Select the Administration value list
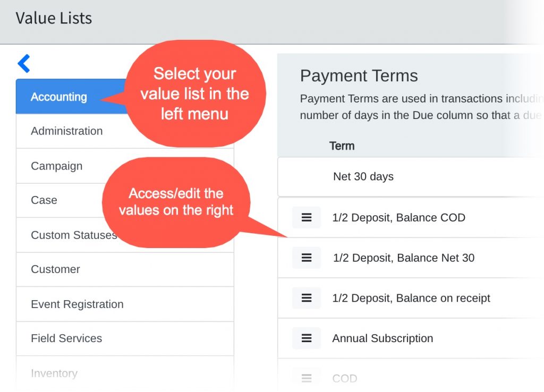544x392 pixels. pos(66,131)
